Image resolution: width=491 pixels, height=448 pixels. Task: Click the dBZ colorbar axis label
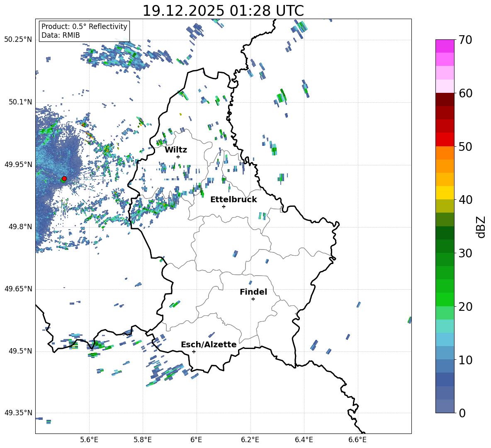(481, 227)
